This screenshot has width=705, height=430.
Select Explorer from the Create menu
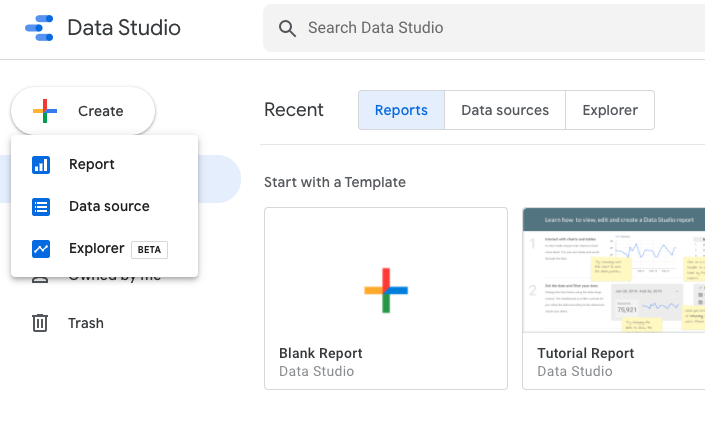(x=97, y=249)
